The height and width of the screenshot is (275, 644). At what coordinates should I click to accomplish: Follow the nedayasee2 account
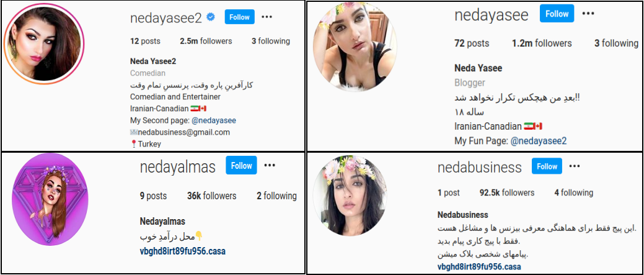(x=239, y=17)
